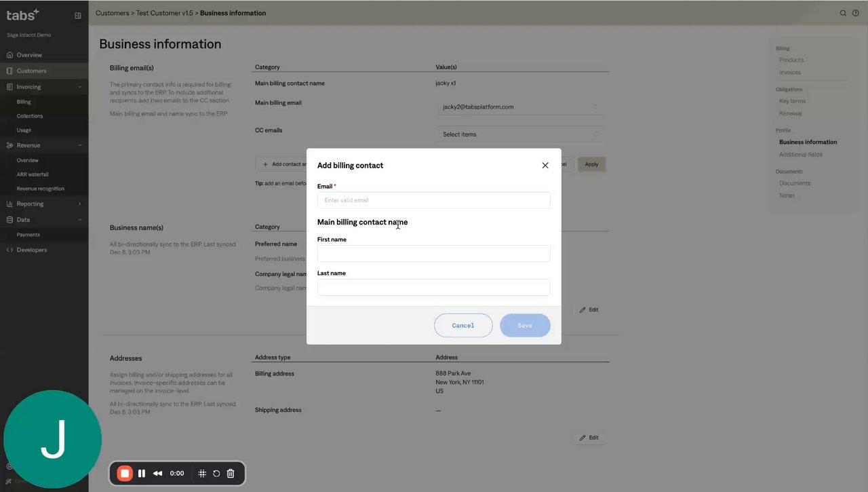Image resolution: width=868 pixels, height=492 pixels.
Task: Delete the recording with the trash icon
Action: [x=231, y=474]
